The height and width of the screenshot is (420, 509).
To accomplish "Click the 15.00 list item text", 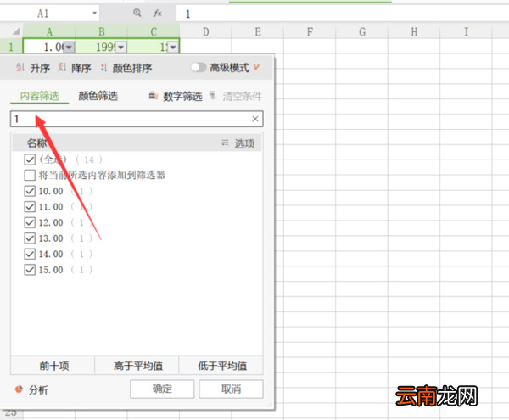I will (x=51, y=270).
